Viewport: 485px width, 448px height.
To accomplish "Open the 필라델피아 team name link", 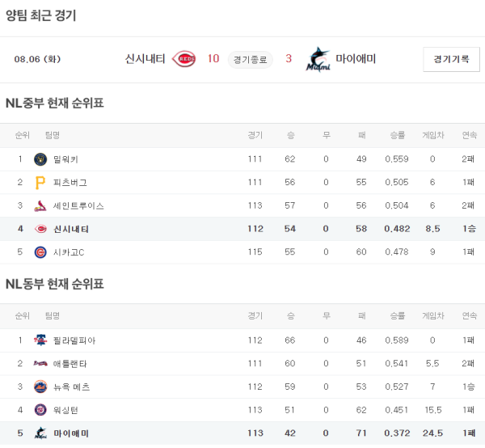I will click(70, 340).
